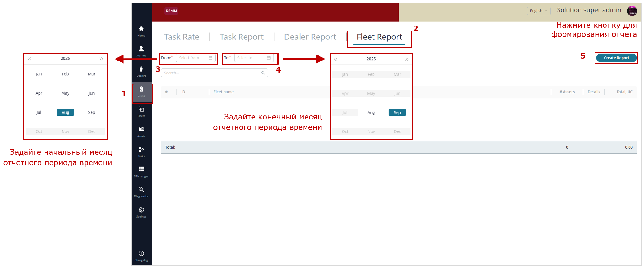The image size is (644, 268).
Task: Go to Dealers in the sidebar
Action: coord(141,71)
